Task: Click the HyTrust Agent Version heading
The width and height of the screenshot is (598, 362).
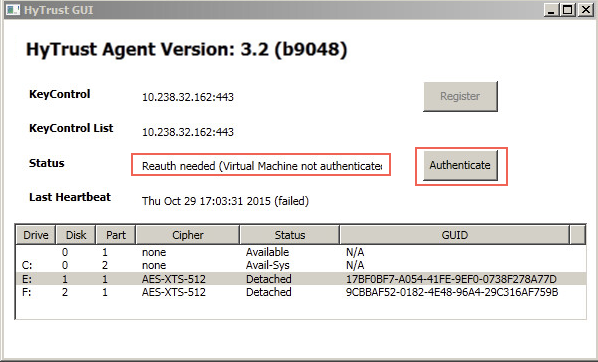Action: (x=186, y=50)
